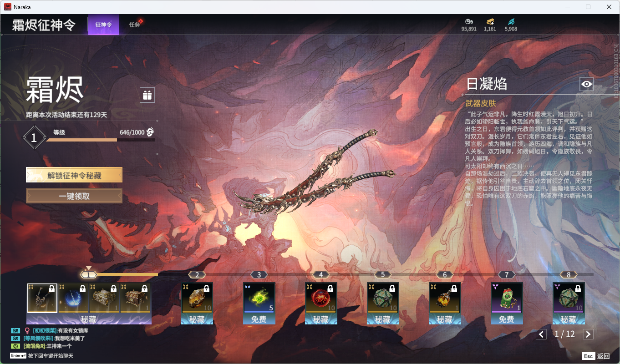The image size is (620, 364).
Task: Click the level 6 marker on progress track
Action: click(x=445, y=274)
